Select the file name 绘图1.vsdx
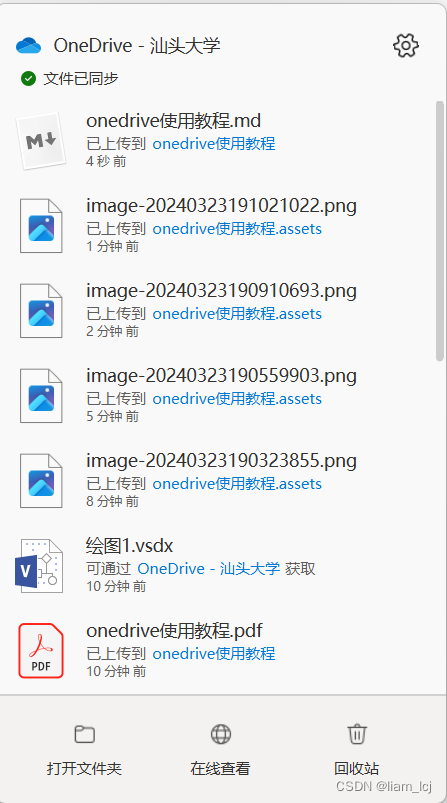The width and height of the screenshot is (447, 803). tap(130, 546)
